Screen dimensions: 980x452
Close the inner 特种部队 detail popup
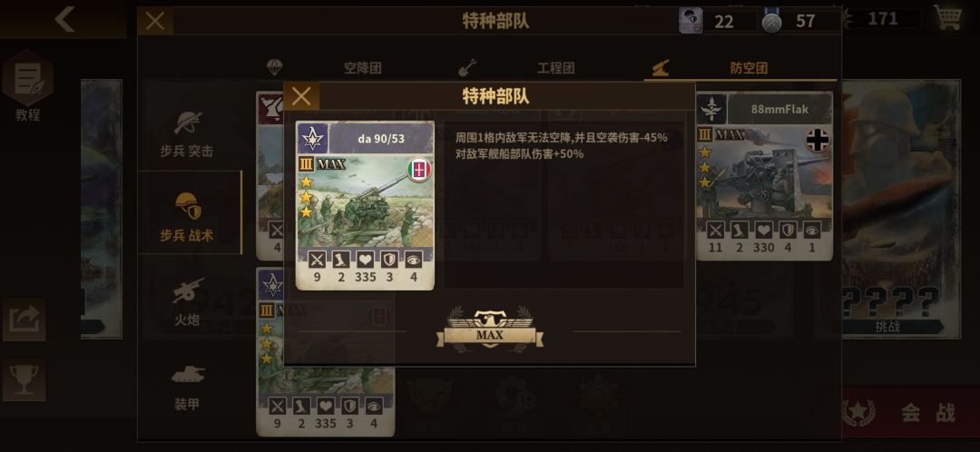click(301, 96)
